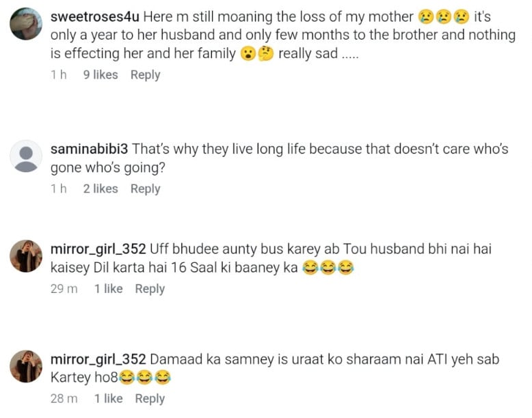
Task: Click the 1 h timestamp under sweetroses4u's comment
Action: [59, 75]
